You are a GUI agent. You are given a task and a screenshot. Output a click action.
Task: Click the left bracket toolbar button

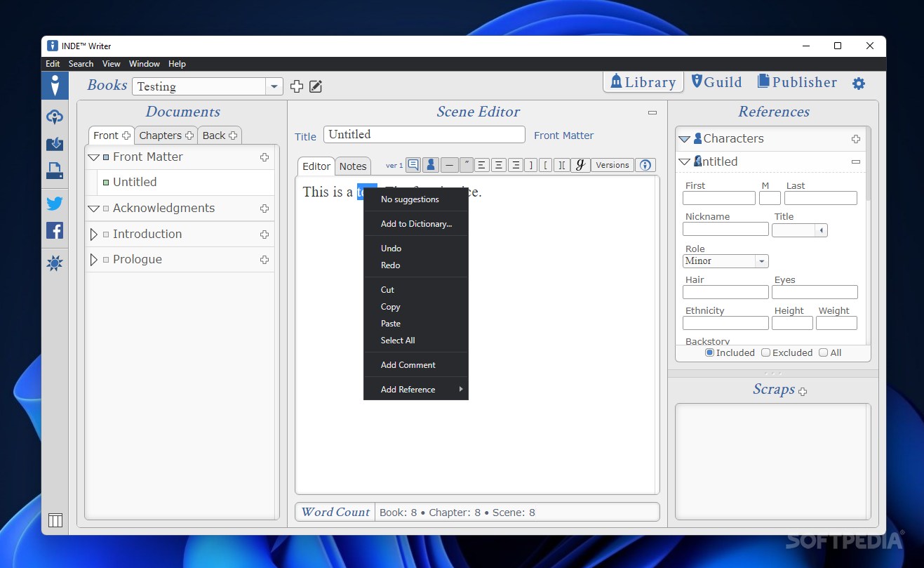click(546, 165)
